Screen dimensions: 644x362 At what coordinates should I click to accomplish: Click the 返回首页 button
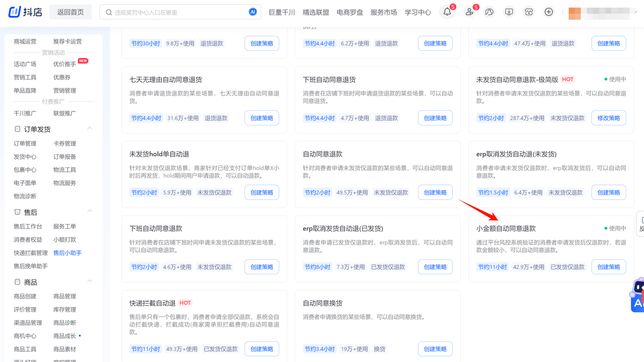[x=70, y=12]
